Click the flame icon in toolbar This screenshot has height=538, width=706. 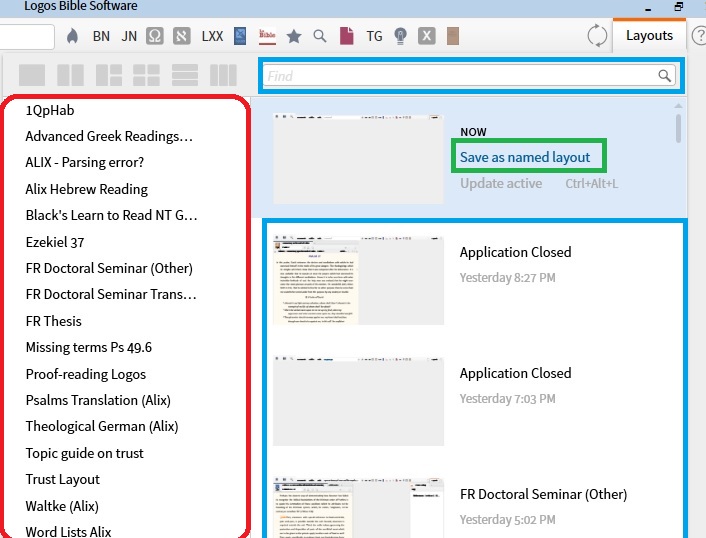(72, 36)
